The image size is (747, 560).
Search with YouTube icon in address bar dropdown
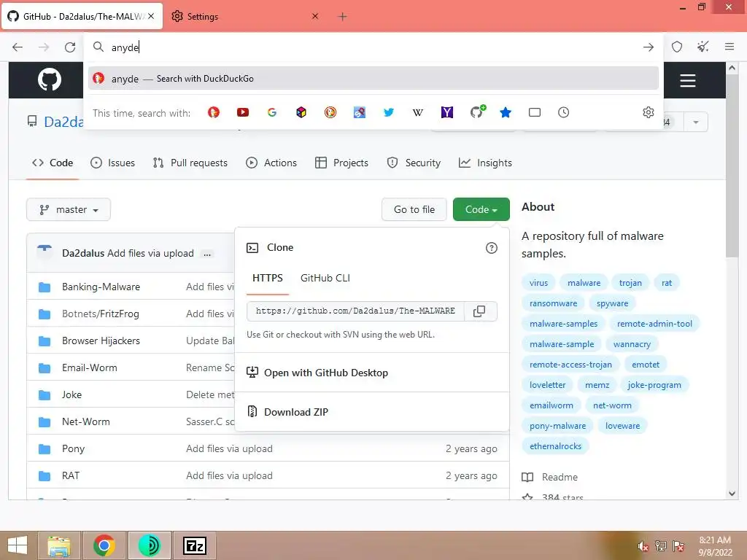(x=242, y=112)
